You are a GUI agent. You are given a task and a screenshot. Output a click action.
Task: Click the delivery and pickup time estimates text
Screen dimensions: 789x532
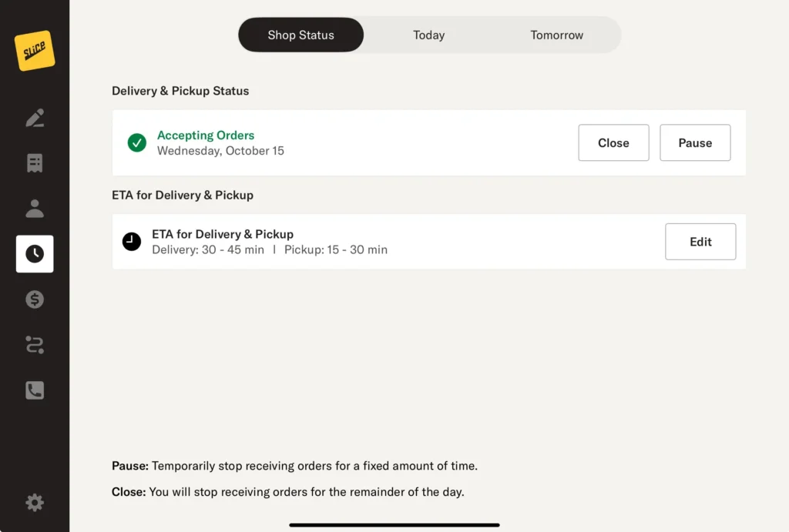270,250
